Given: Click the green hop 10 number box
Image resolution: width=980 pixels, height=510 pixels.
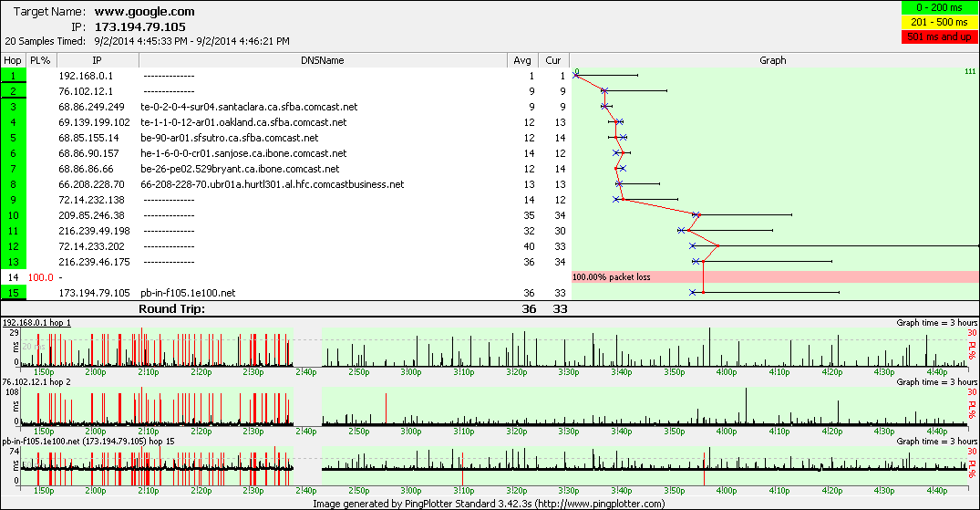Looking at the screenshot, I should click(x=14, y=215).
